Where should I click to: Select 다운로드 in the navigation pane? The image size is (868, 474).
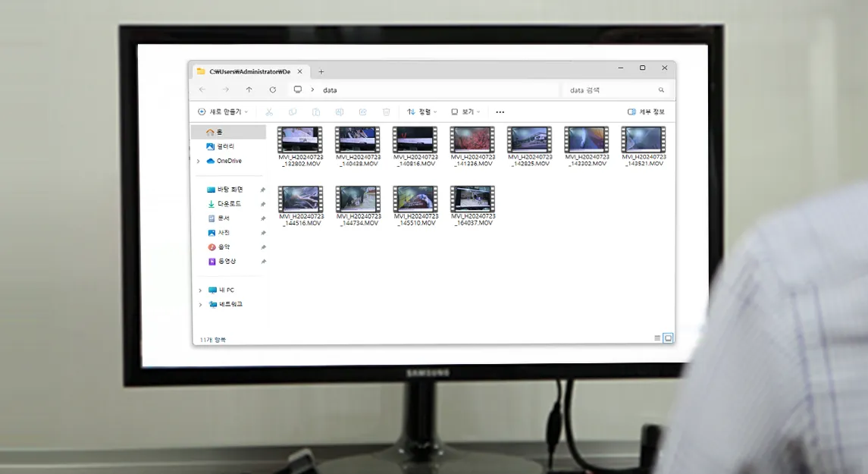(229, 204)
